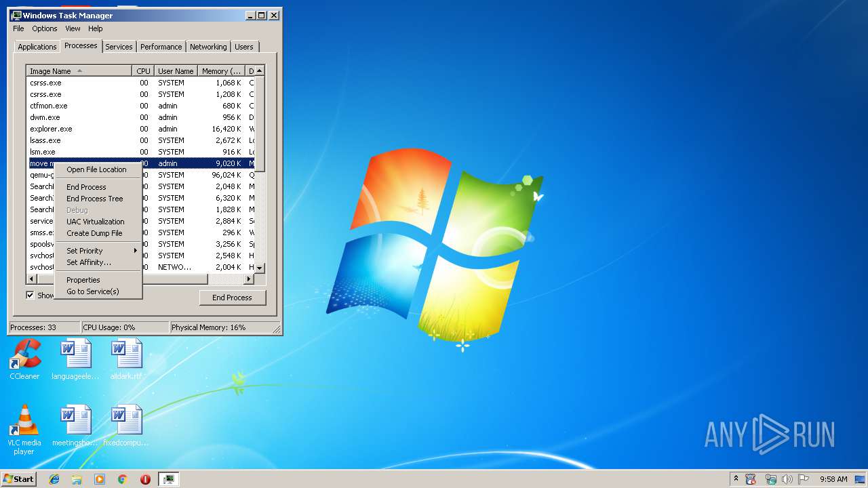
Task: Select the process row using 96,024 K
Action: pos(140,175)
